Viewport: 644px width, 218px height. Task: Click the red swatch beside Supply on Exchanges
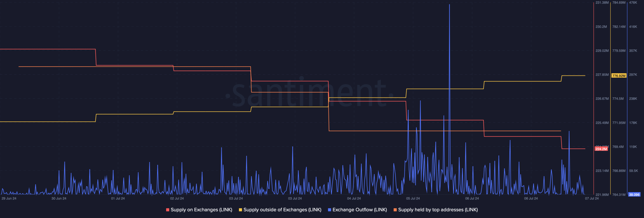(168, 210)
